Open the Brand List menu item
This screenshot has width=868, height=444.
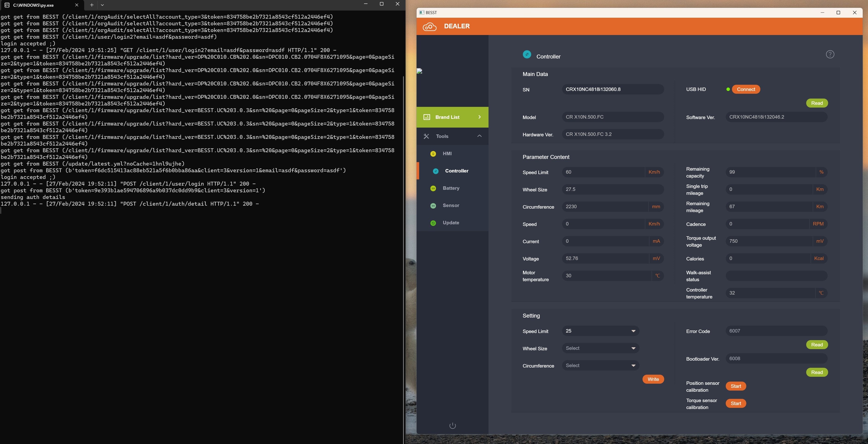(453, 117)
